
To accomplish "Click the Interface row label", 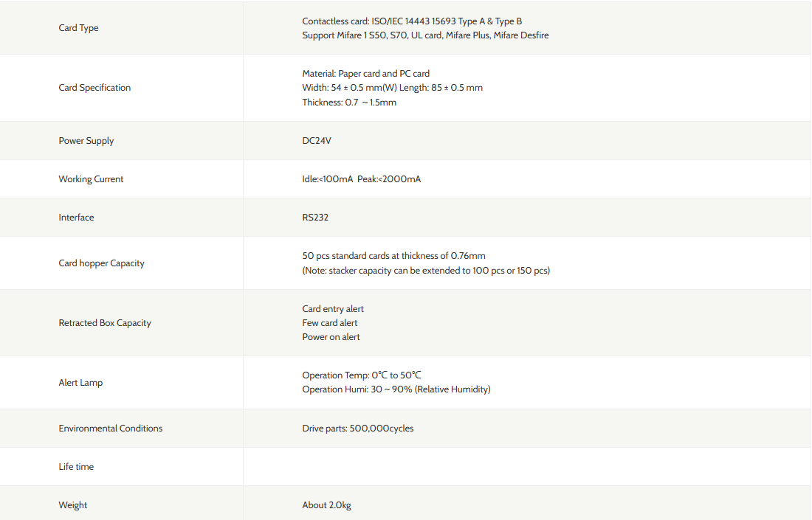I will coord(76,218).
